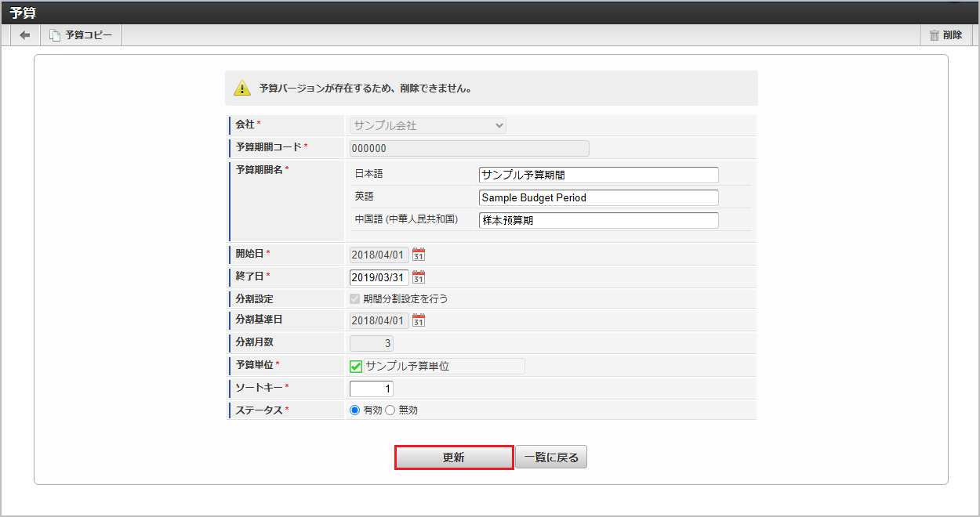Click the 削除 trash icon
This screenshot has height=517, width=980.
(934, 35)
